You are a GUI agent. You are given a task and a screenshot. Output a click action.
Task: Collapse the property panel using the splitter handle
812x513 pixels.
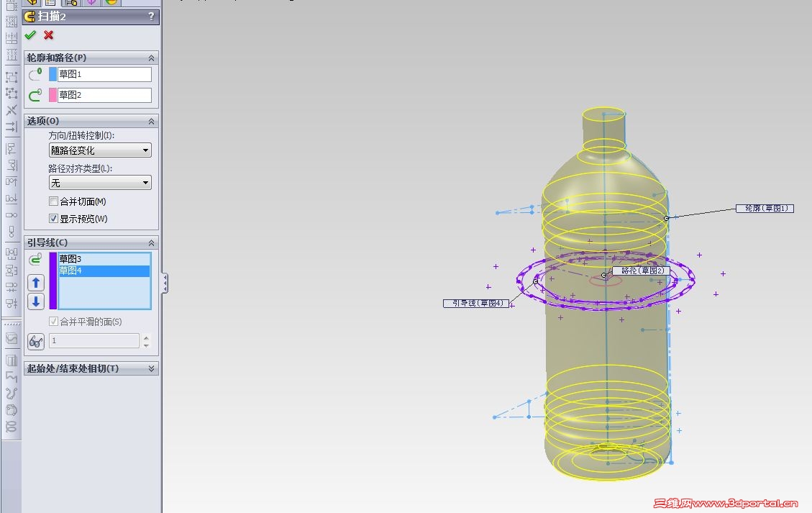click(165, 283)
